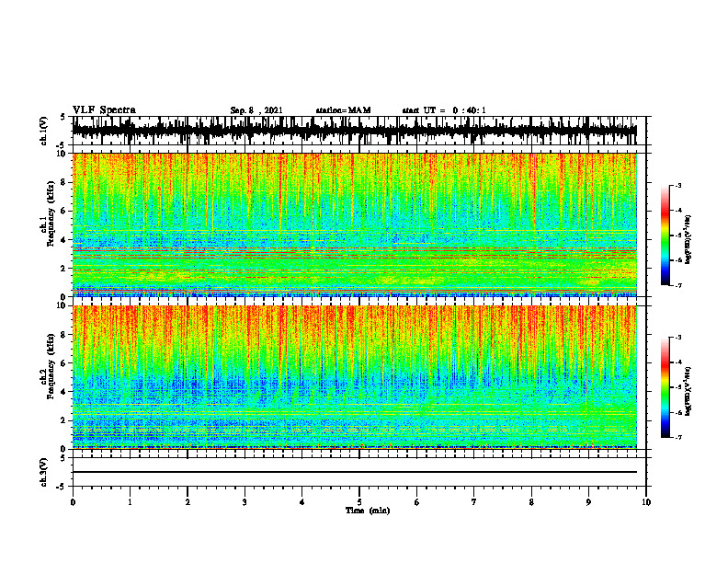Select the 'start UT = 0:40:1' text
The height and width of the screenshot is (563, 728).
click(444, 110)
